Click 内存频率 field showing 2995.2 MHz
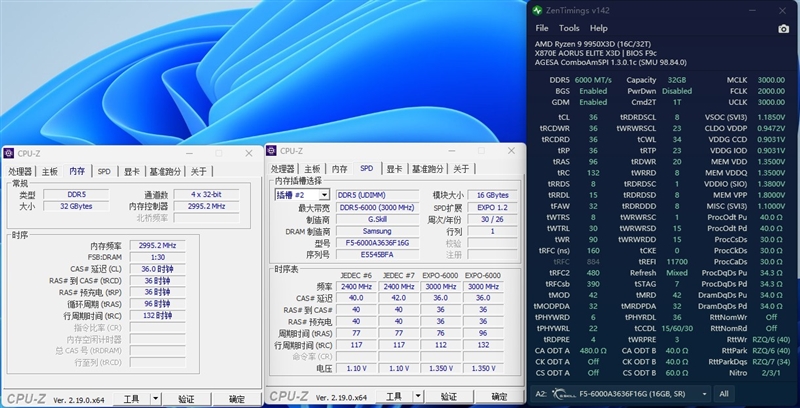Screen dimensions: 800x408 coord(157,245)
